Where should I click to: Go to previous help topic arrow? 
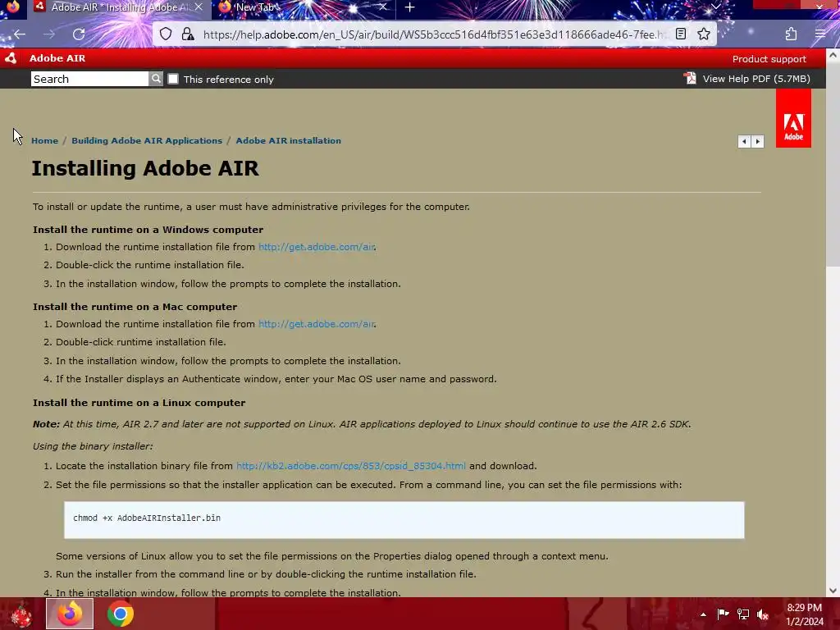click(x=744, y=141)
